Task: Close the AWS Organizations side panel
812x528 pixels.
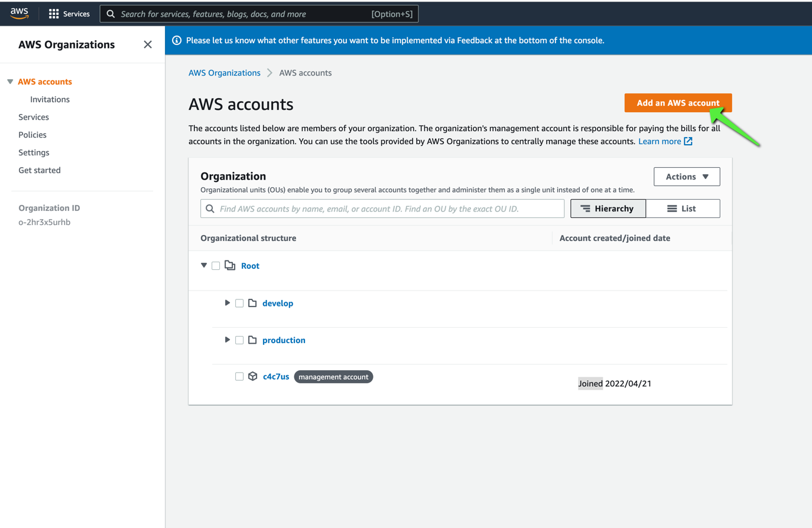Action: (x=148, y=44)
